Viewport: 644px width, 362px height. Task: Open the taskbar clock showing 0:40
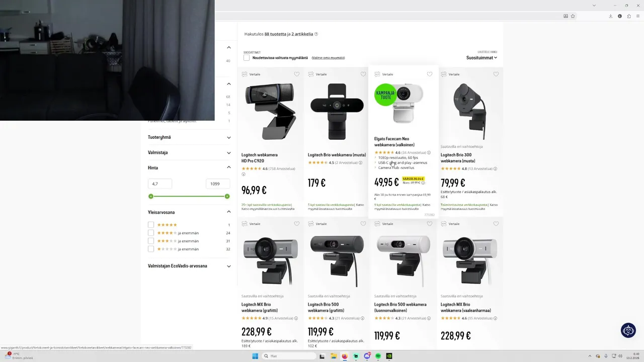click(x=632, y=356)
